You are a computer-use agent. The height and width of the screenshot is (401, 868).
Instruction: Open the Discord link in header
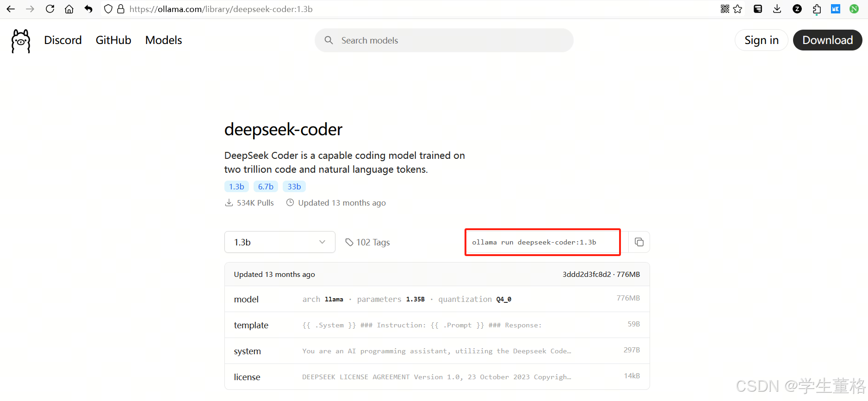click(x=63, y=40)
